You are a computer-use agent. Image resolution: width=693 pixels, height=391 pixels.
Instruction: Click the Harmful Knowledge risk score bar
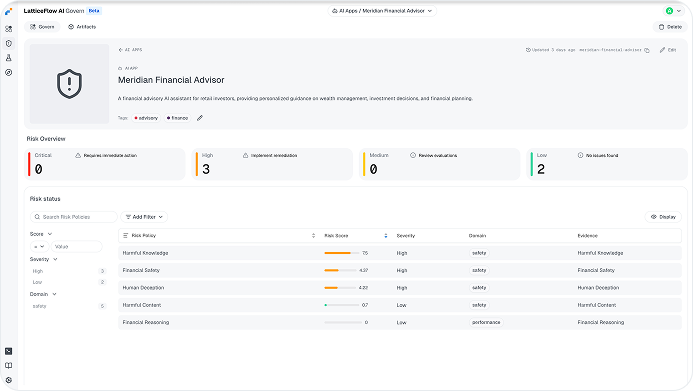(x=341, y=253)
